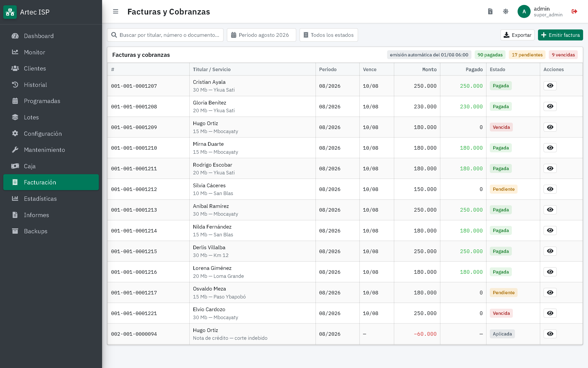
Task: Click the Exportar button
Action: point(517,35)
